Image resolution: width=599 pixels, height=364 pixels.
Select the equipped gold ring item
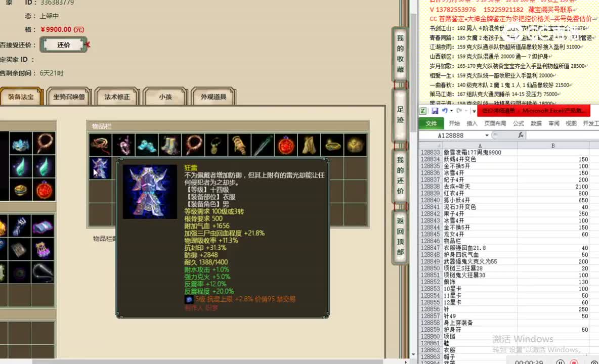tap(21, 190)
